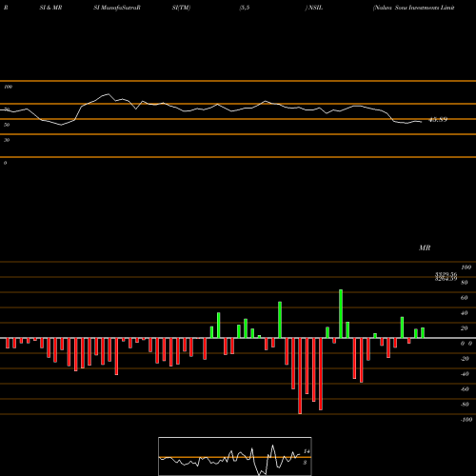
Task: Click the NSIL ticker text in header
Action: point(315,8)
